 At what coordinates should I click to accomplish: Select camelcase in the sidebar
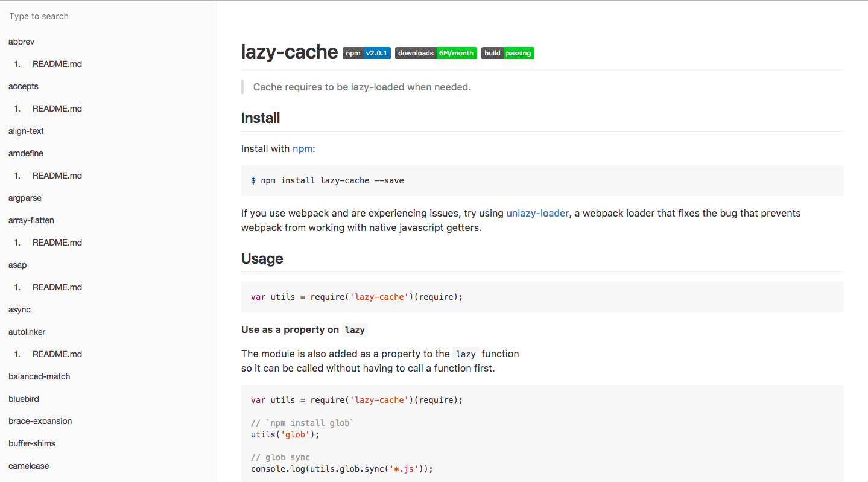click(29, 466)
